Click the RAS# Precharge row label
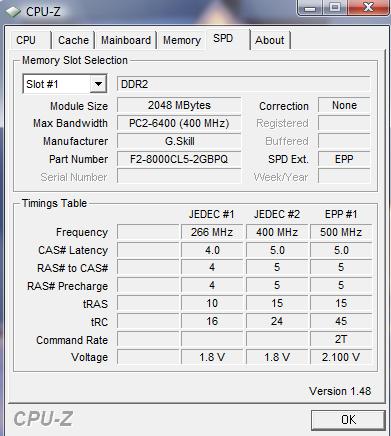The image size is (391, 436). (68, 286)
